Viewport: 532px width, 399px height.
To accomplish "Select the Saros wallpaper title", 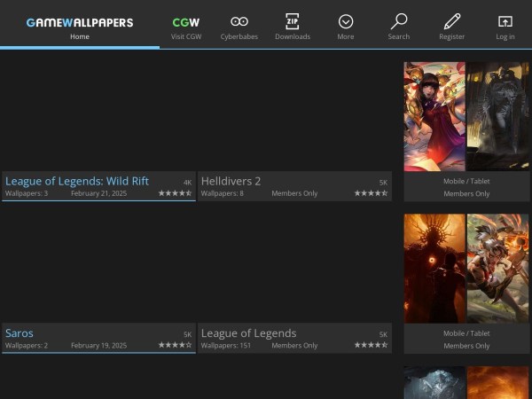I will [20, 333].
